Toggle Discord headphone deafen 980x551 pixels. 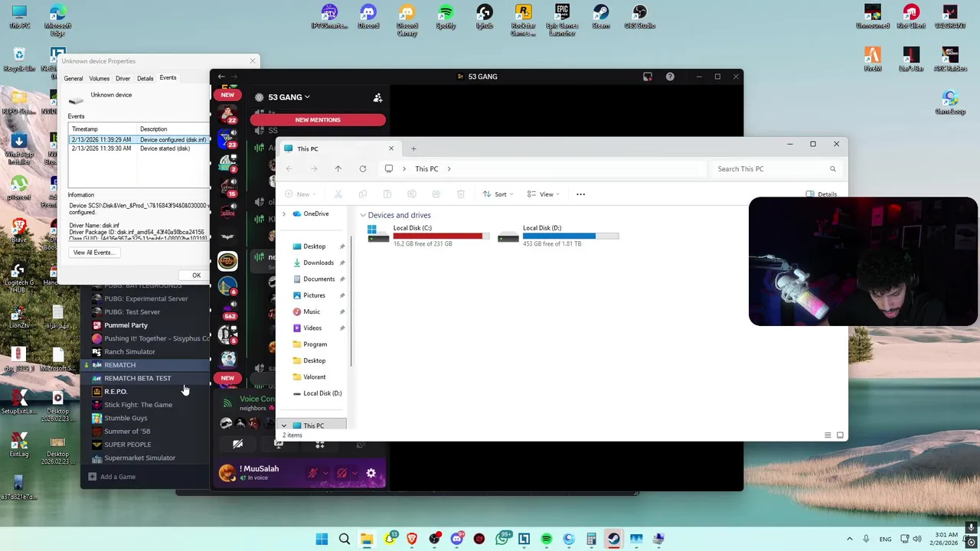pyautogui.click(x=341, y=474)
